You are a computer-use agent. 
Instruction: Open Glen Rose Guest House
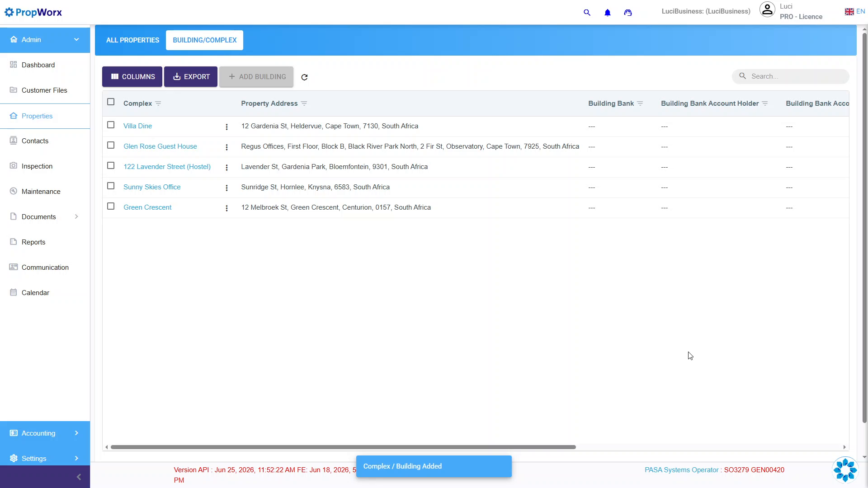(160, 146)
